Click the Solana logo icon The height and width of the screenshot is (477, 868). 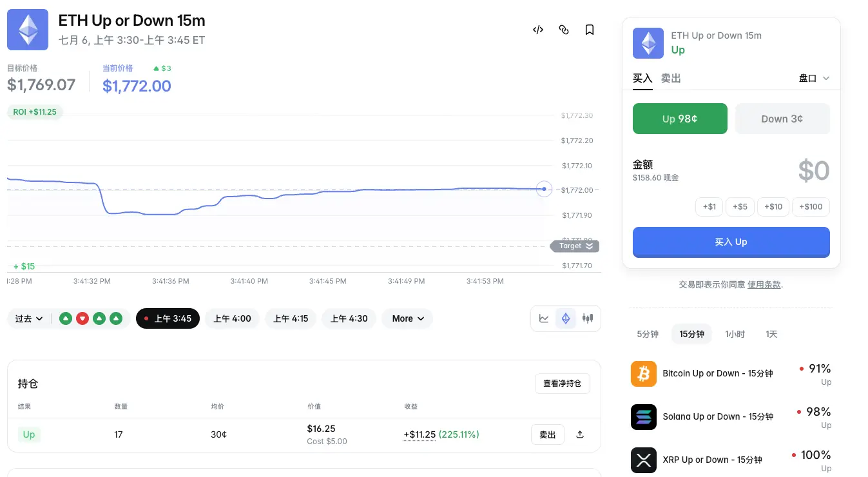pos(644,417)
